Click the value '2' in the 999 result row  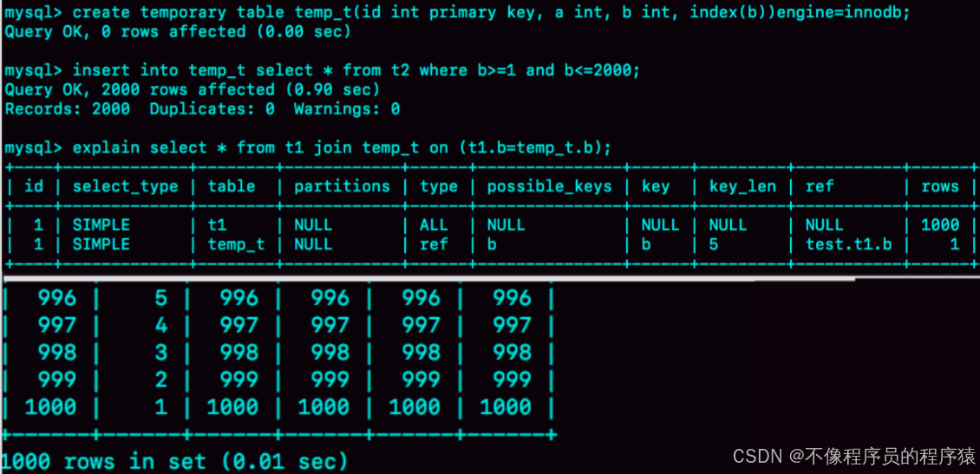[161, 379]
